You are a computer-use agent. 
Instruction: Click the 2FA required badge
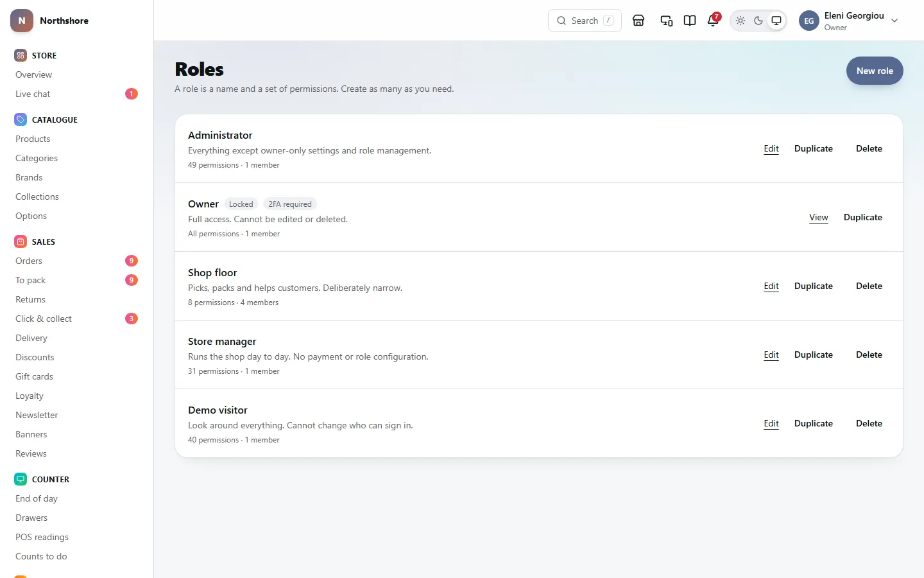(290, 204)
